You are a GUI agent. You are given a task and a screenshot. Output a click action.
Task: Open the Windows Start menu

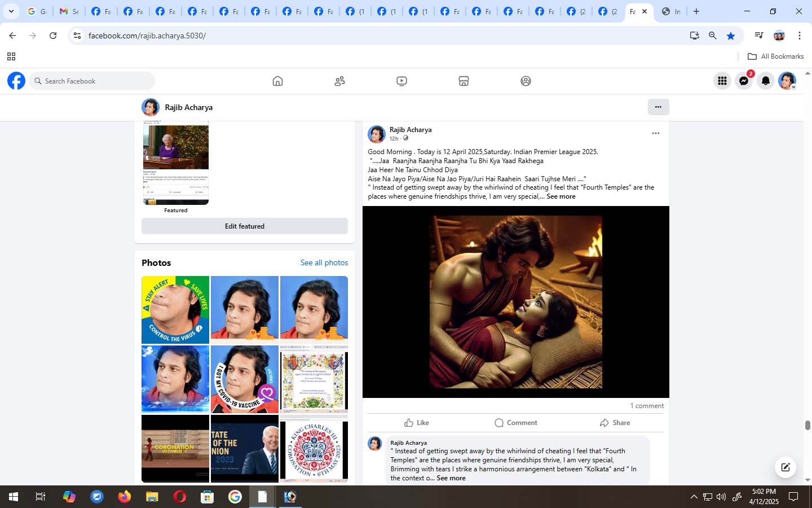13,497
